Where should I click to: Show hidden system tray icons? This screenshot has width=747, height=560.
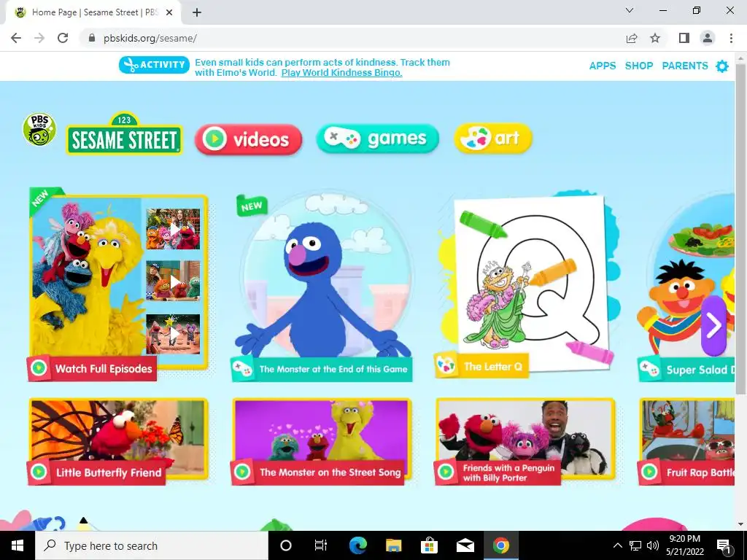[617, 545]
